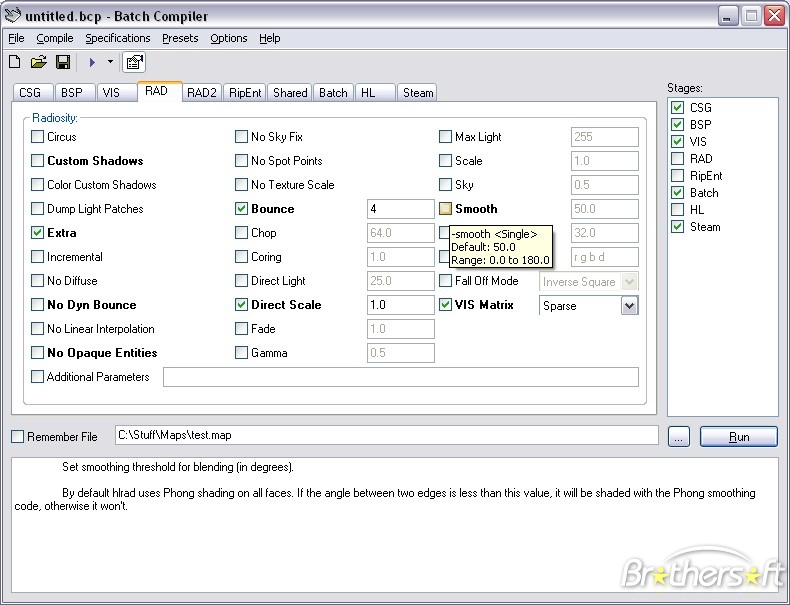Enable the Custom Shadows checkbox

(x=37, y=161)
